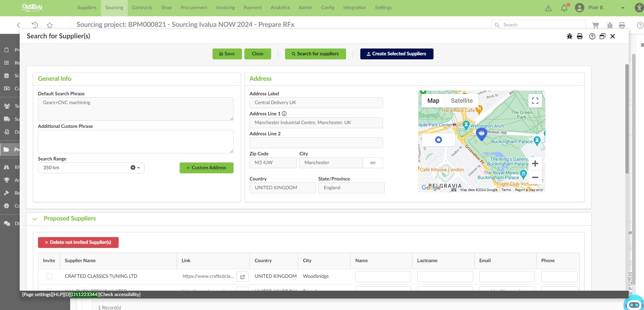Open the Analytics menu
Viewport: 644px width, 310px height.
pyautogui.click(x=280, y=8)
